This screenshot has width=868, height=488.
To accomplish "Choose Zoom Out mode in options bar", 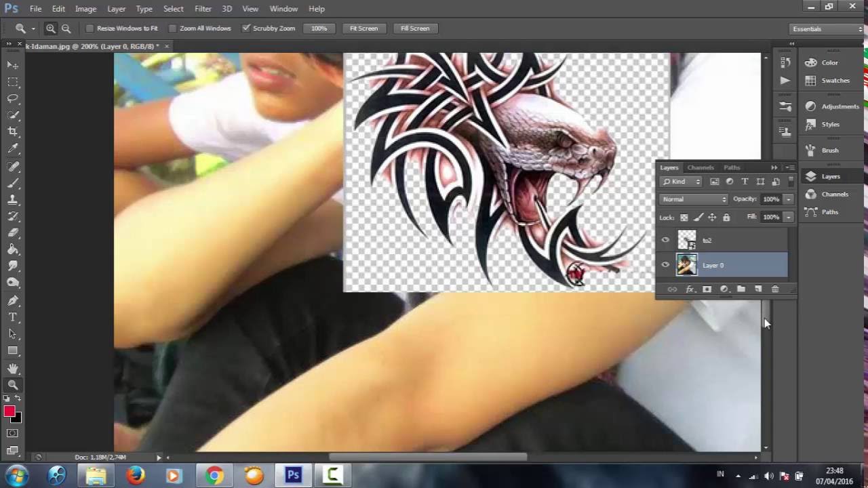I will [66, 28].
